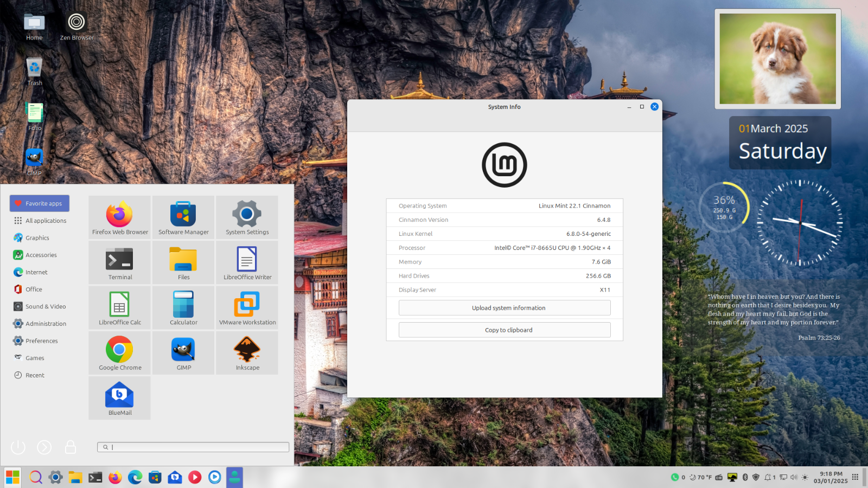Open blue play-button media app on taskbar
The height and width of the screenshot is (488, 868).
coord(215,477)
